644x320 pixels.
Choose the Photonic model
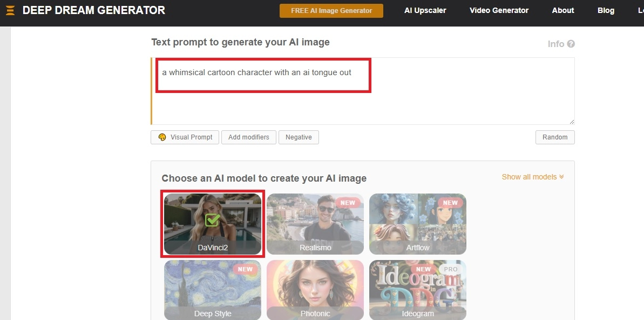tap(315, 290)
